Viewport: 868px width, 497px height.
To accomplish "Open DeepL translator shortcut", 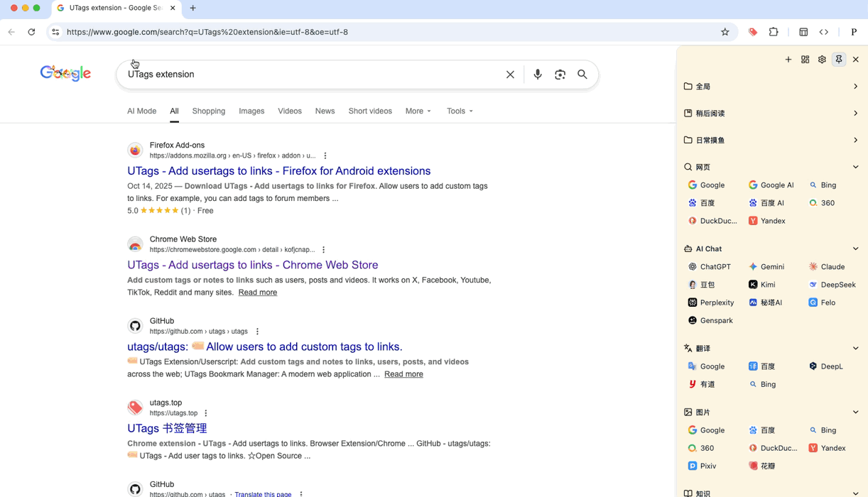I will [x=826, y=366].
